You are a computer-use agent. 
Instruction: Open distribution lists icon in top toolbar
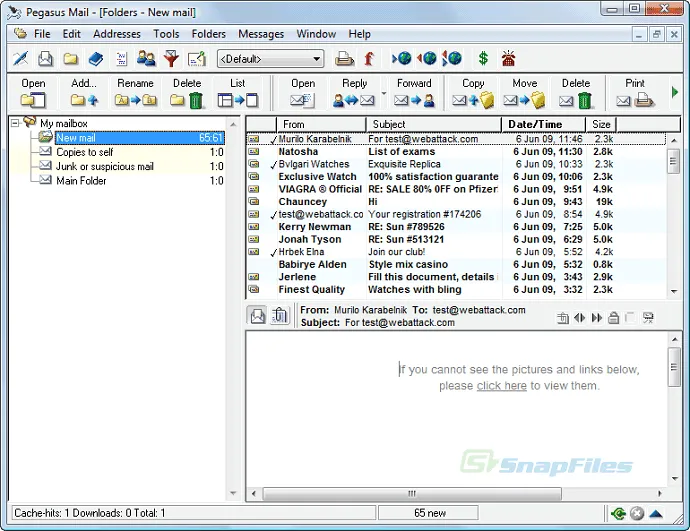coord(121,59)
